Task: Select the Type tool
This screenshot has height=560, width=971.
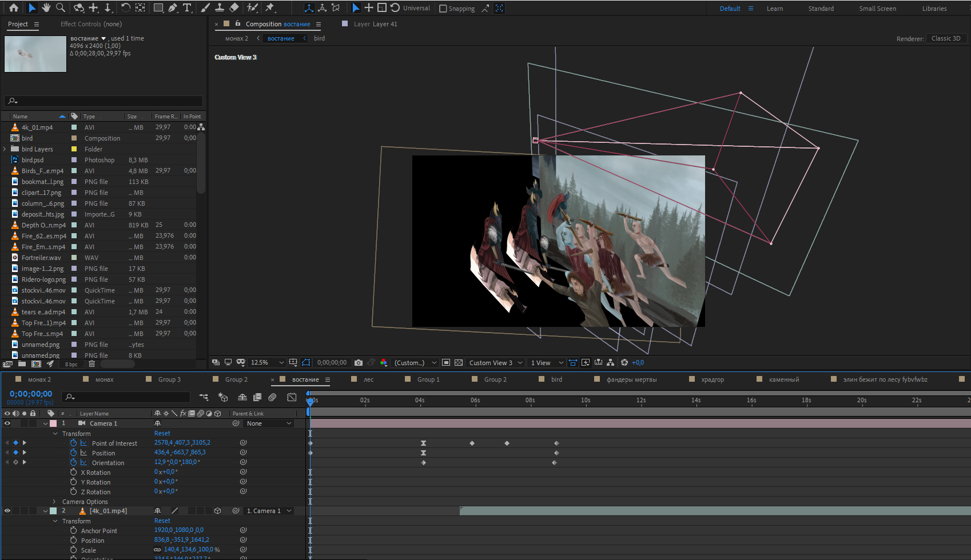Action: (187, 8)
